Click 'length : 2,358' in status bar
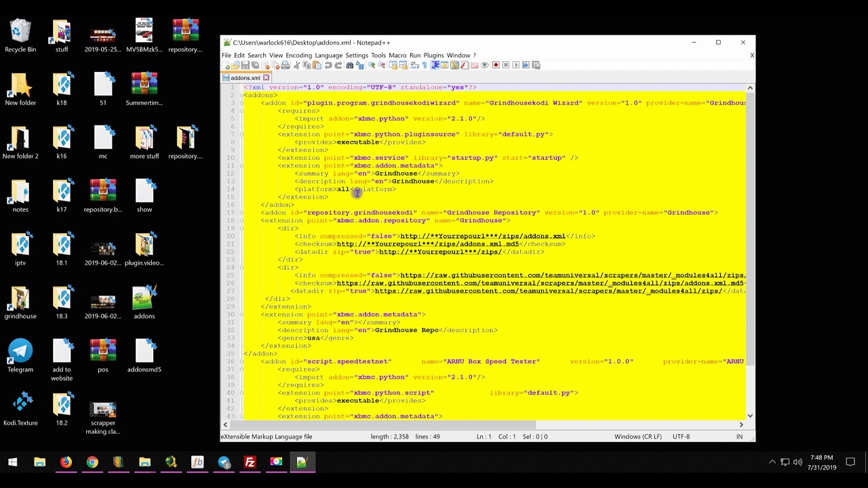 point(389,436)
